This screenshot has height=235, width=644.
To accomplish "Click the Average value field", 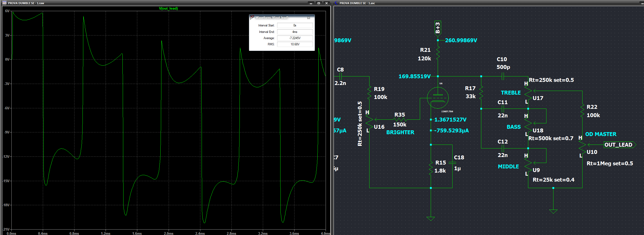I will coord(295,38).
